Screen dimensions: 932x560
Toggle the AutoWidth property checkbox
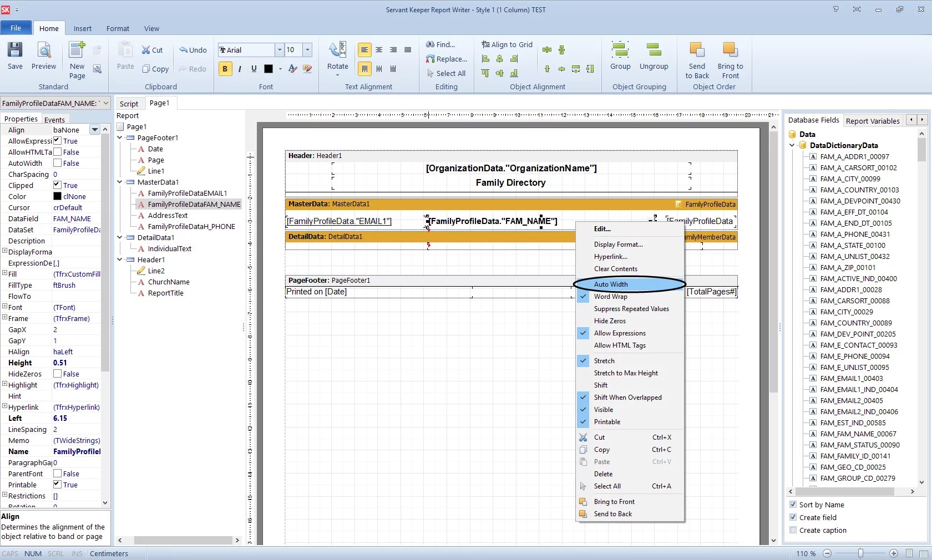tap(57, 163)
